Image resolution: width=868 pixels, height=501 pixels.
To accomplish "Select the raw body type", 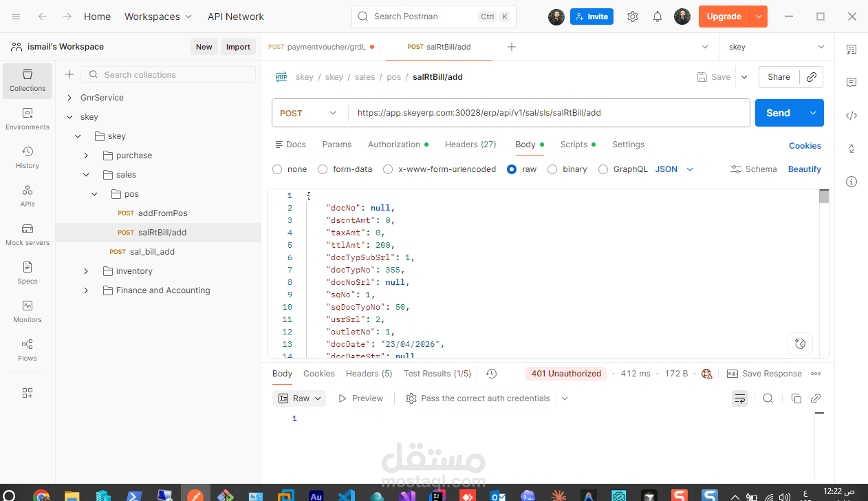I will click(512, 169).
